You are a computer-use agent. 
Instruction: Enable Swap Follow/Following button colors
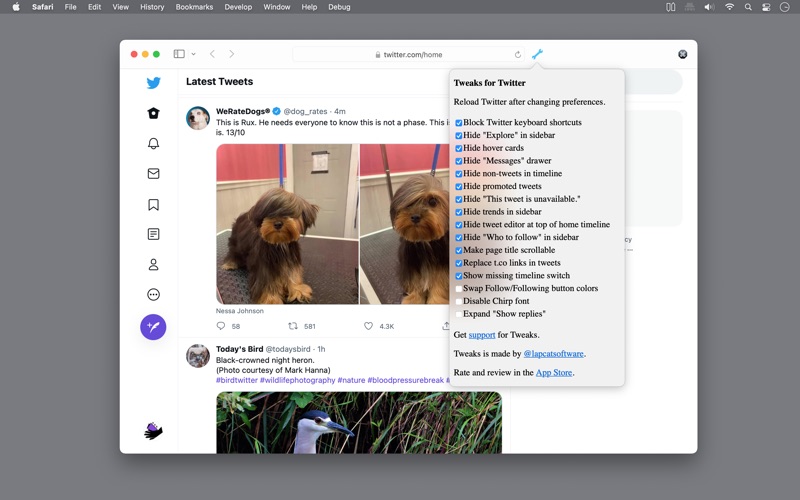[459, 288]
